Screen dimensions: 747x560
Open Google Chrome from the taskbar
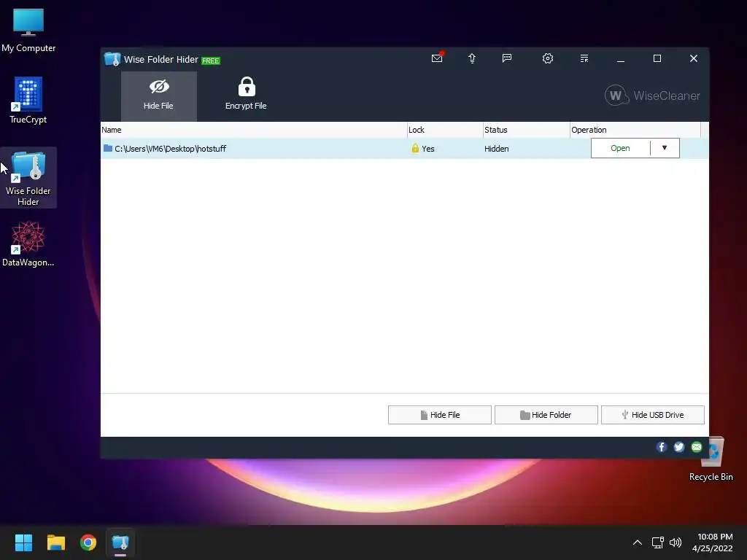click(88, 542)
